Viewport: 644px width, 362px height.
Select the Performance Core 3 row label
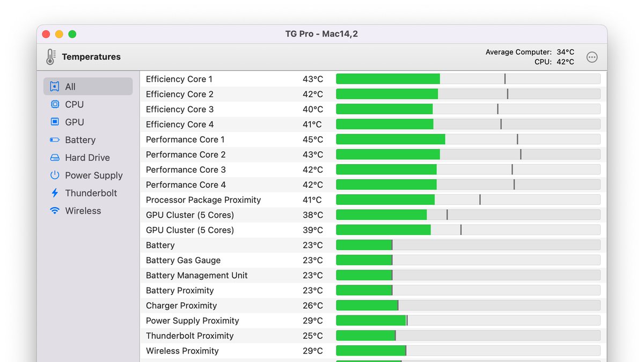pos(186,169)
